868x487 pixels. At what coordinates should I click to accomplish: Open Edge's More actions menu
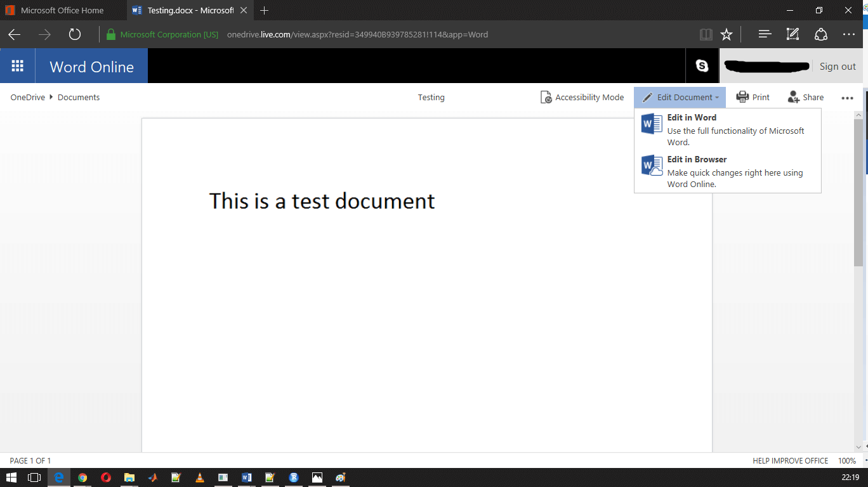849,34
